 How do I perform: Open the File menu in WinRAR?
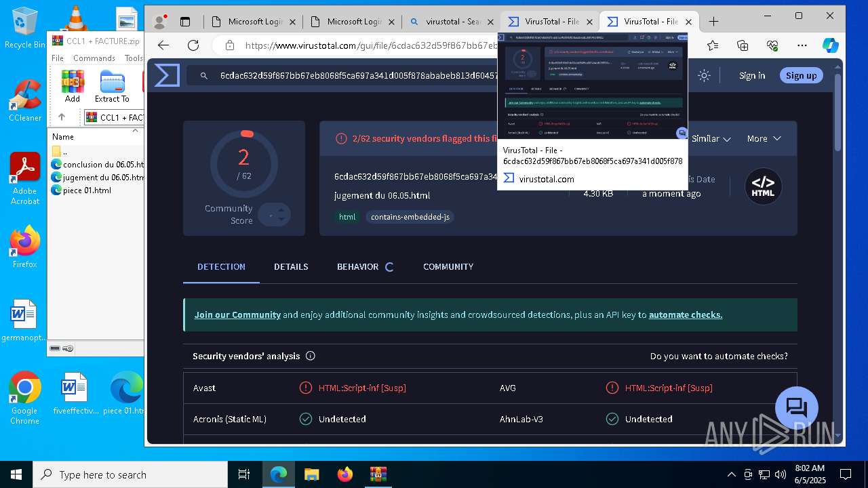tap(58, 58)
